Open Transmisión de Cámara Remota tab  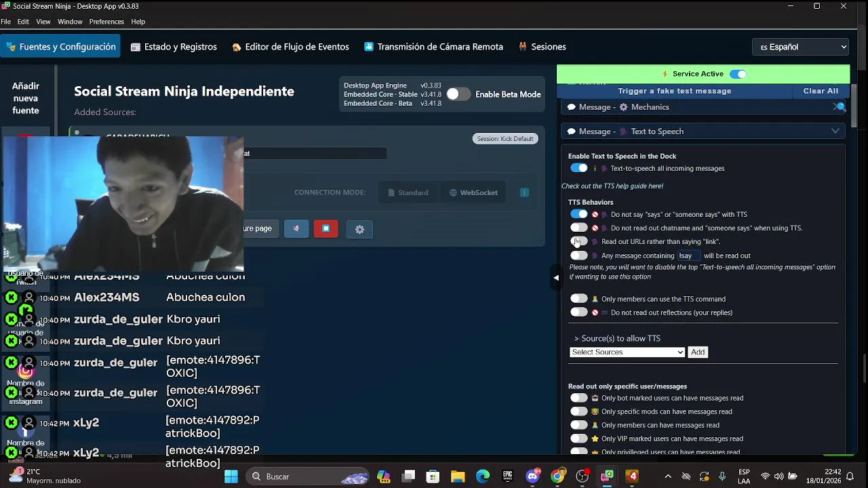click(434, 47)
